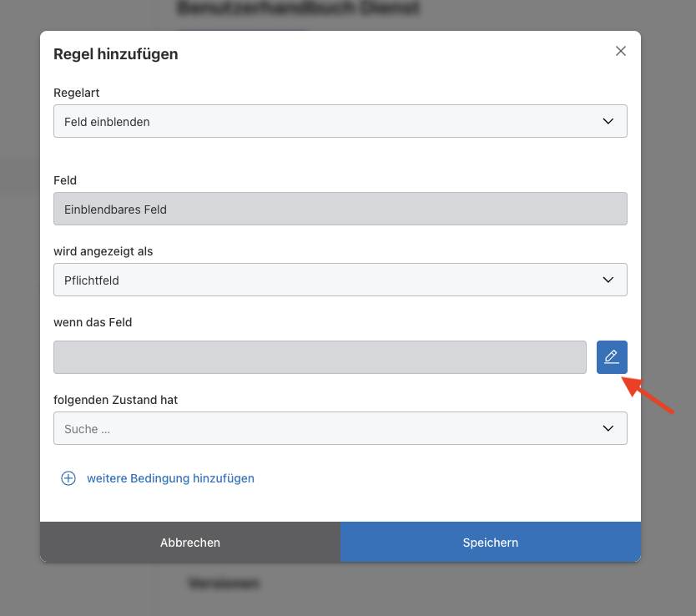Save the rule with Speichern
The image size is (696, 616).
tap(490, 543)
